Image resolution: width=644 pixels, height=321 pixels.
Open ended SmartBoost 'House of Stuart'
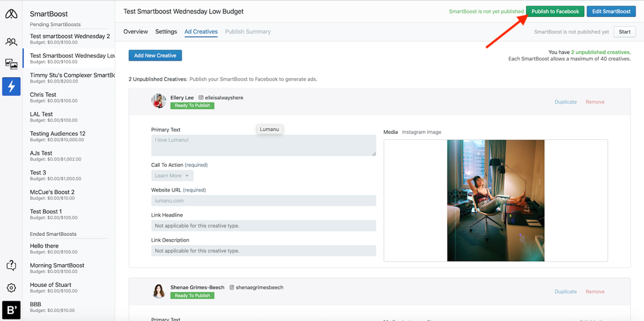[x=69, y=287]
